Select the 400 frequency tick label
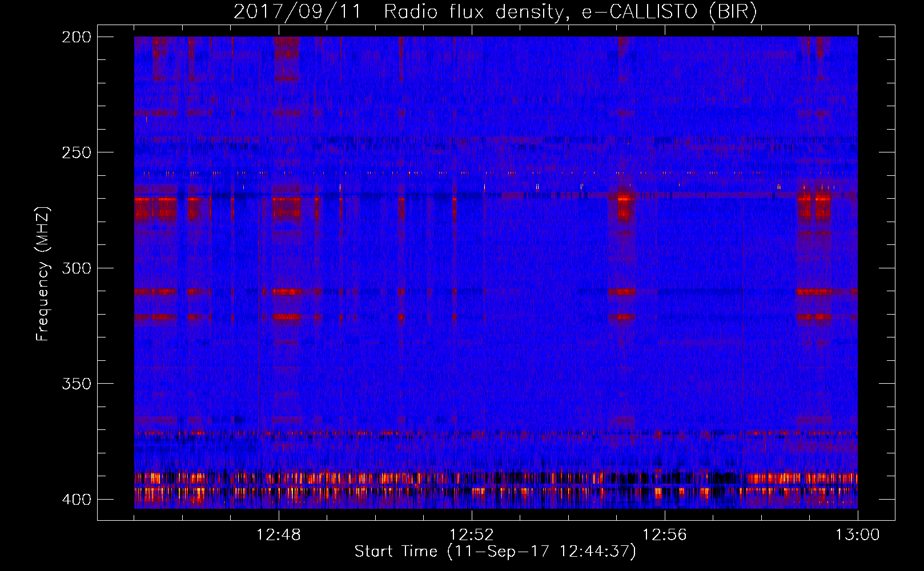Screen dimensions: 924x571 point(76,500)
